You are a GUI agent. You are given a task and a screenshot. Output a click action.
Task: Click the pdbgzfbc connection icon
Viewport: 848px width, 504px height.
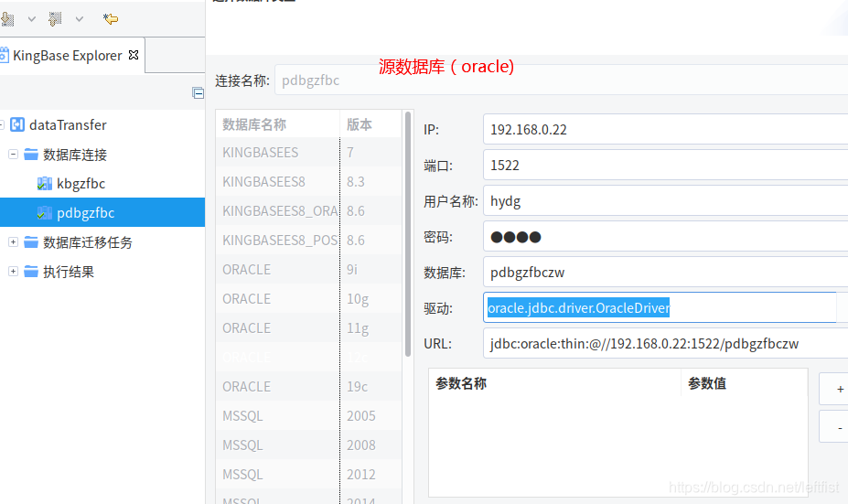pyautogui.click(x=44, y=213)
